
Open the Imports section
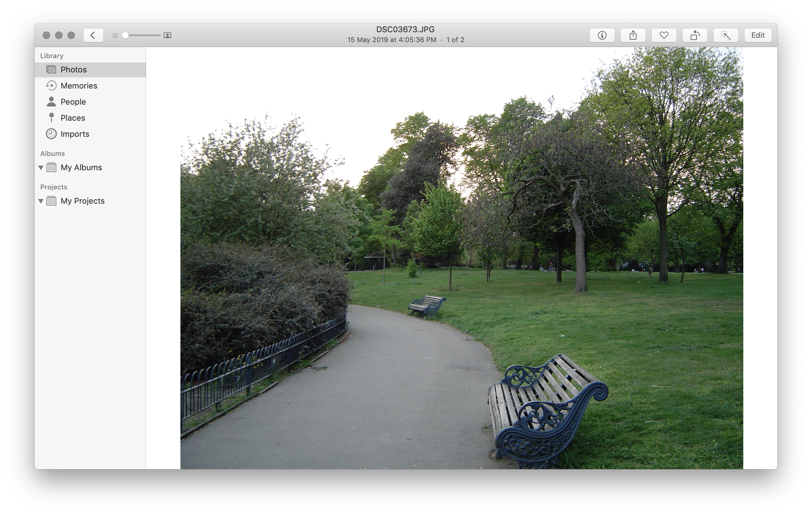75,134
